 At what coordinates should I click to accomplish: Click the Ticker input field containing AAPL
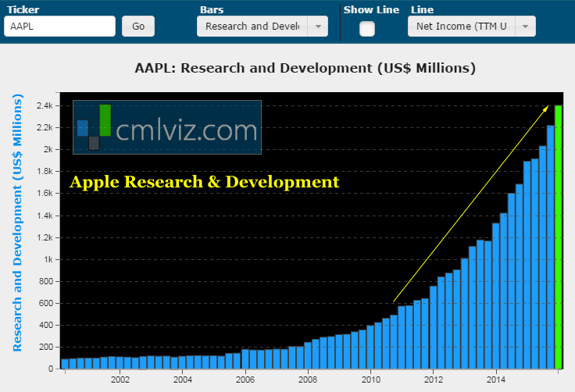(60, 26)
